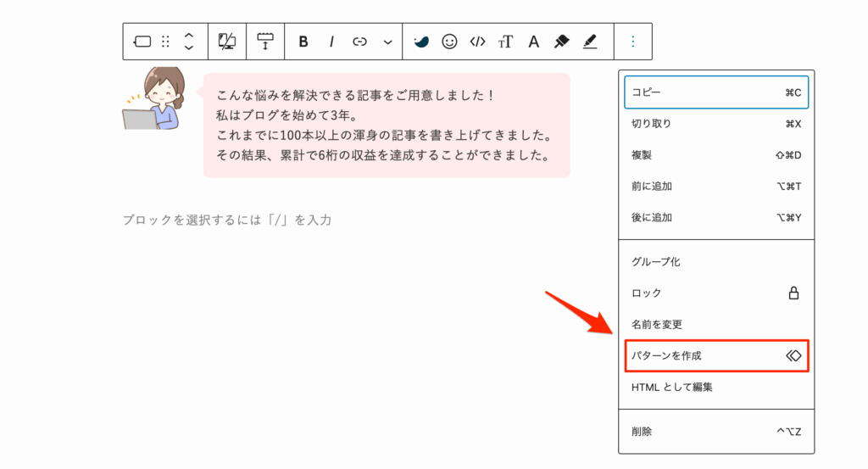Choose グループ化 to group the block
868x469 pixels.
pos(716,261)
